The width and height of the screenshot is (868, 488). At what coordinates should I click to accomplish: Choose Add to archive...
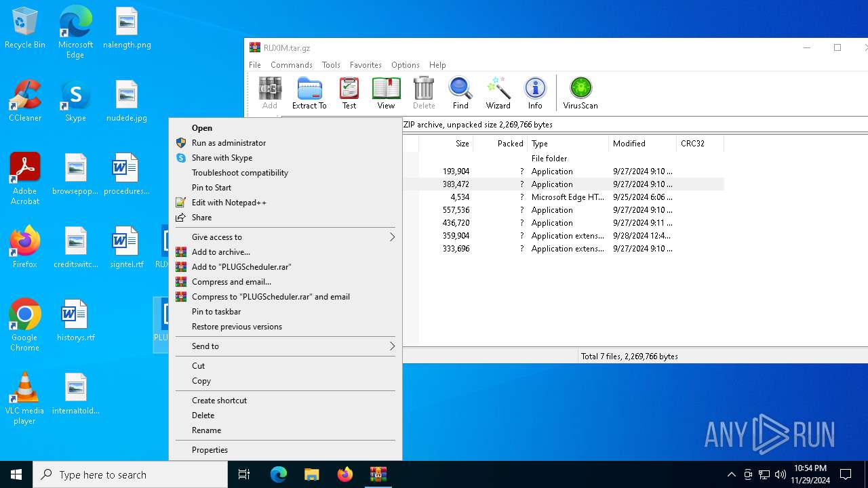285,252
